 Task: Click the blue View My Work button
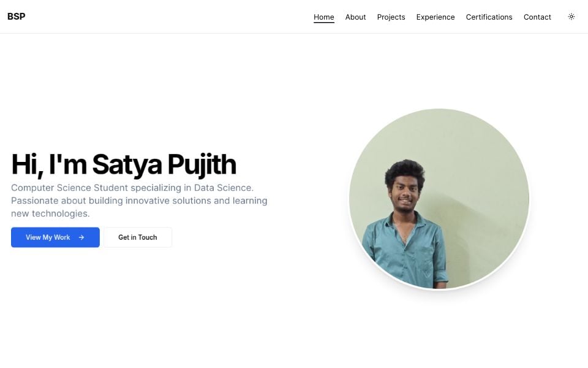55,237
